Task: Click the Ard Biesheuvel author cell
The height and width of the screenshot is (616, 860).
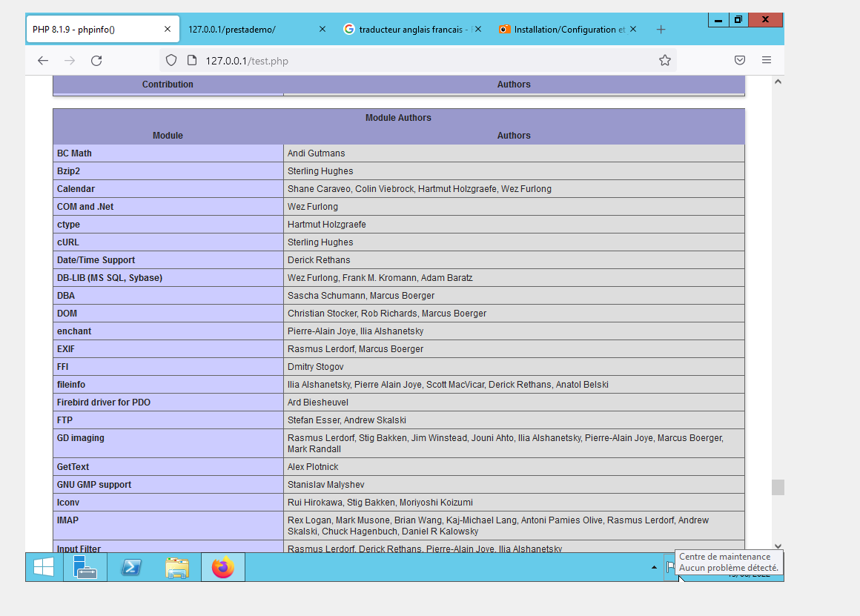Action: click(514, 402)
